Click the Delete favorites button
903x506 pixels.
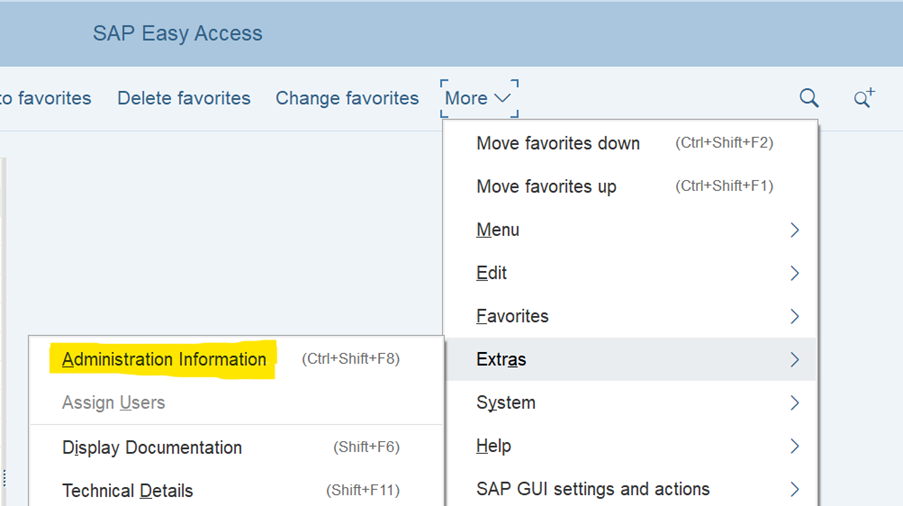(x=184, y=98)
